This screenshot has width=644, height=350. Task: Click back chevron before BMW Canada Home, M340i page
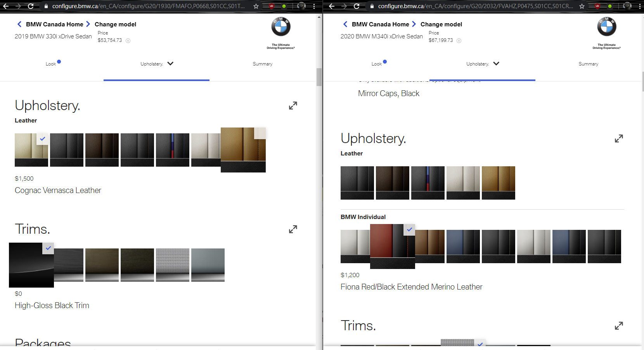pyautogui.click(x=345, y=24)
